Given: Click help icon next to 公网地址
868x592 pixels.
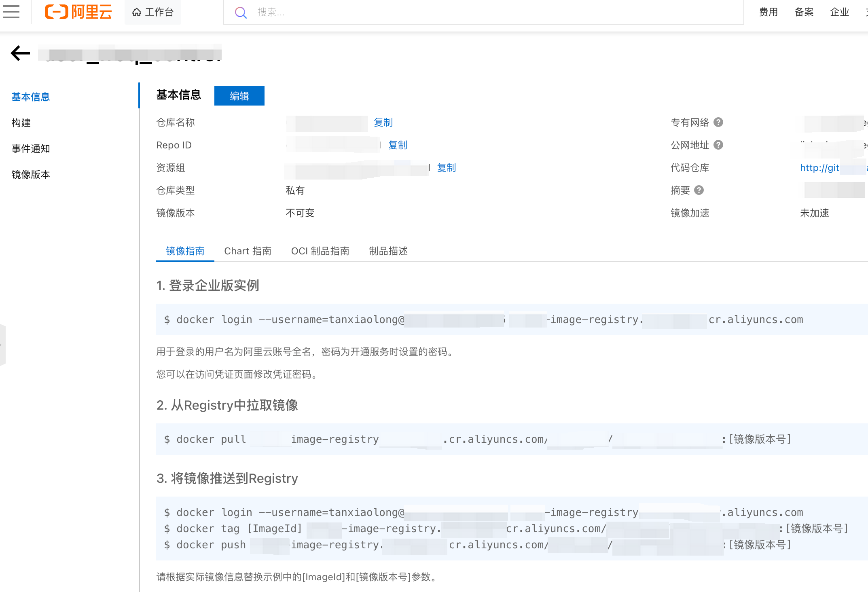Looking at the screenshot, I should 718,145.
